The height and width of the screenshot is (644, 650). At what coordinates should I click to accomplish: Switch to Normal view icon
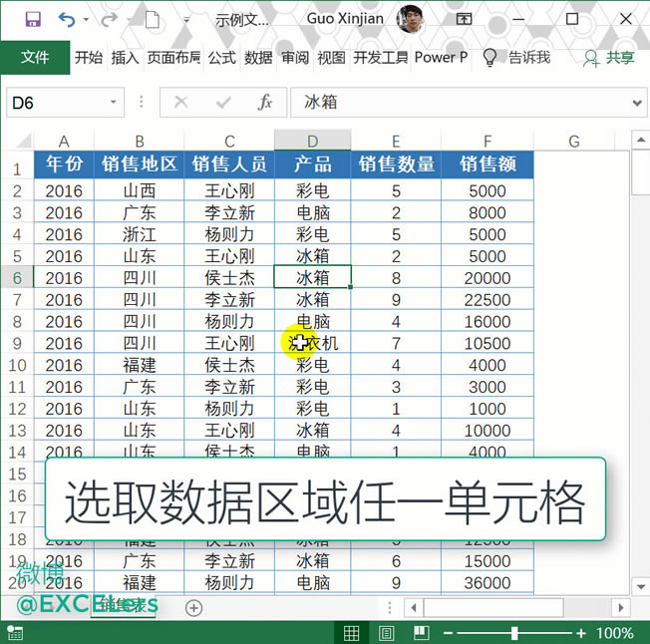tap(351, 633)
